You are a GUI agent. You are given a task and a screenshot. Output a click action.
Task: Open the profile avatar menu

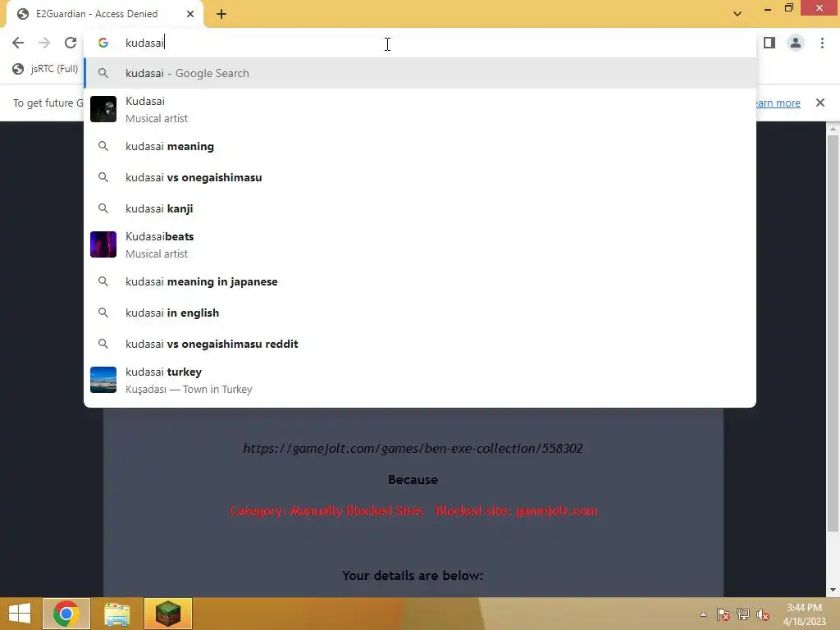pos(796,43)
